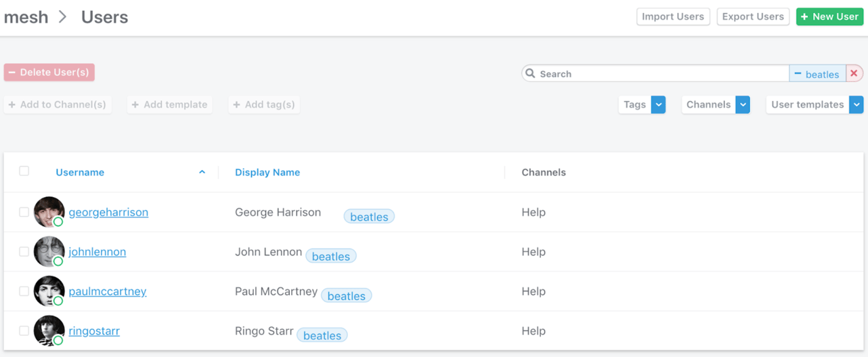Click Paul McCartney's avatar picture

point(49,291)
